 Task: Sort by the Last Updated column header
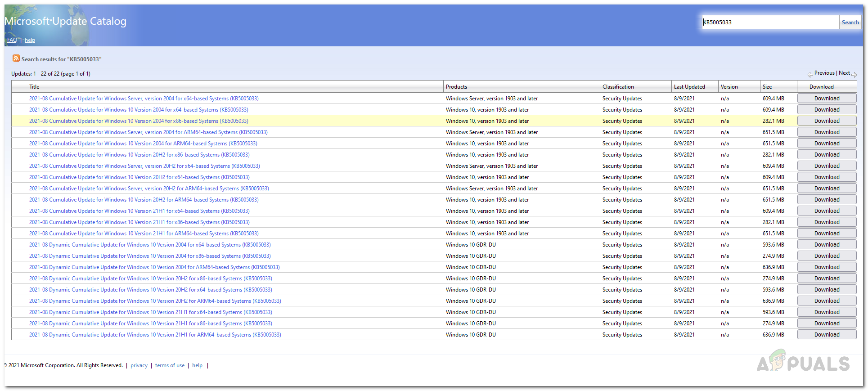pos(689,87)
